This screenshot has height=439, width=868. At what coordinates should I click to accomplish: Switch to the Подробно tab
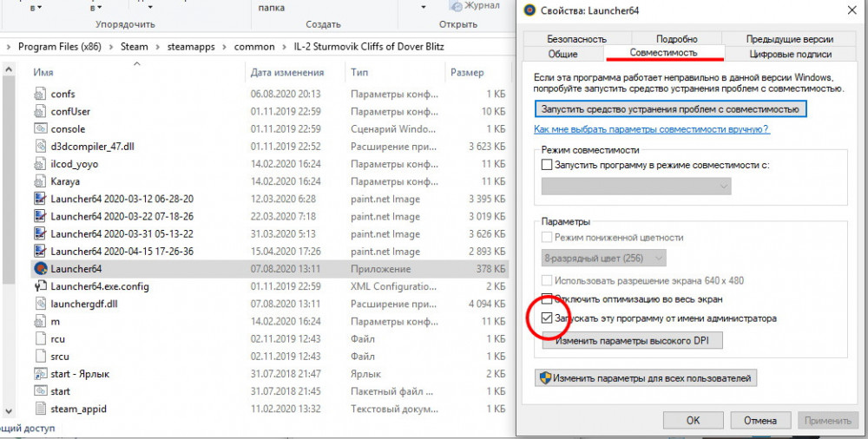point(676,39)
